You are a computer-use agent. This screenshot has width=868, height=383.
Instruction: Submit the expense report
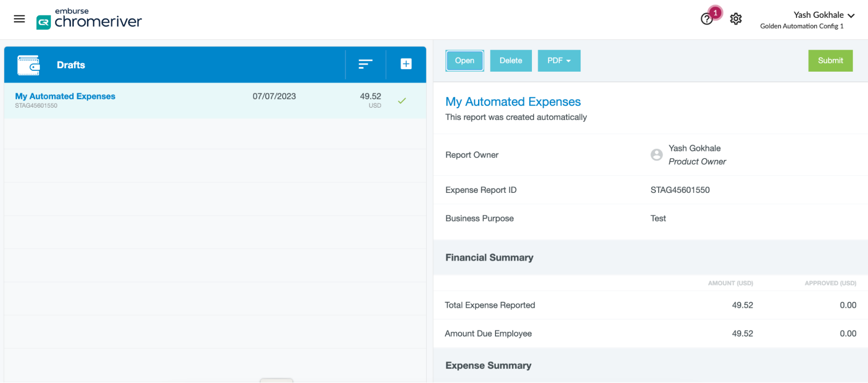click(x=830, y=61)
